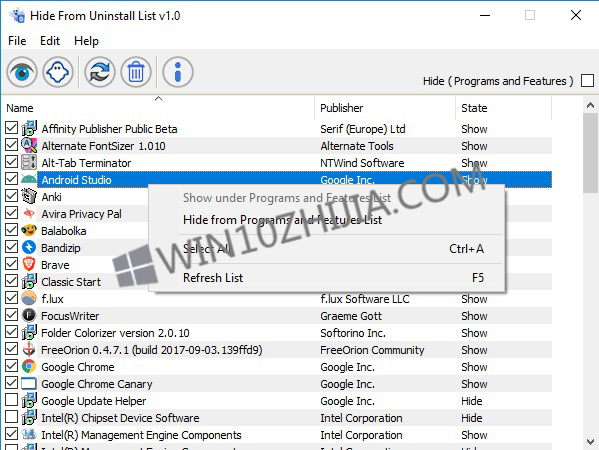The image size is (599, 450).
Task: Click the trash can toolbar icon
Action: 136,72
